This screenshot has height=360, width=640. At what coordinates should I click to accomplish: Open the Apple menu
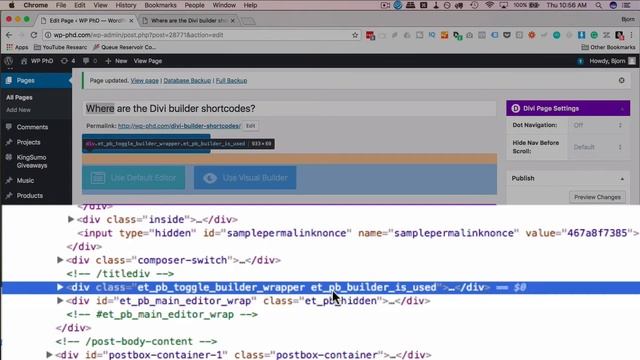[11, 5]
